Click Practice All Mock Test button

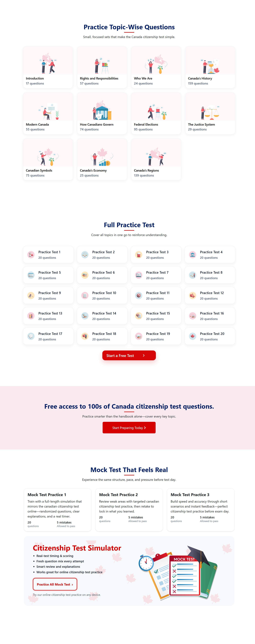pyautogui.click(x=55, y=584)
